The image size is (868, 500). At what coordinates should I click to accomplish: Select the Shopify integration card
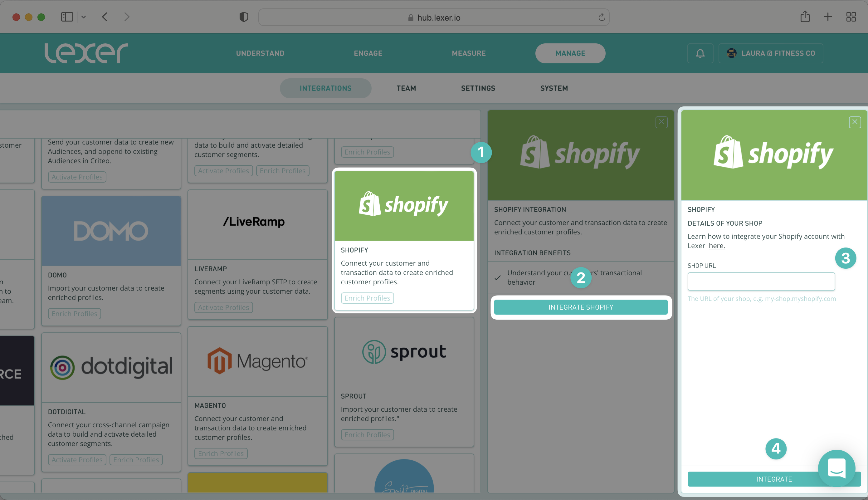tap(404, 240)
